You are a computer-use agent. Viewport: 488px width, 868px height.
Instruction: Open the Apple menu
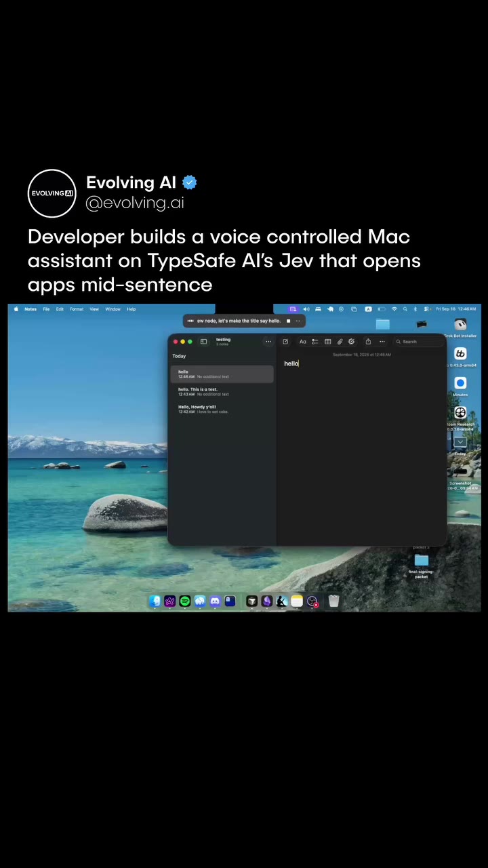(16, 309)
